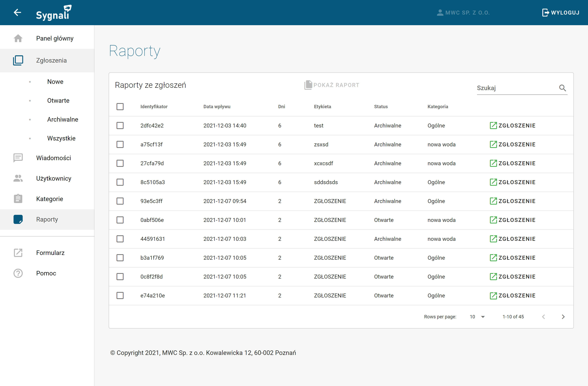Viewport: 588px width, 386px height.
Task: Open Panel główny via home icon
Action: (18, 38)
